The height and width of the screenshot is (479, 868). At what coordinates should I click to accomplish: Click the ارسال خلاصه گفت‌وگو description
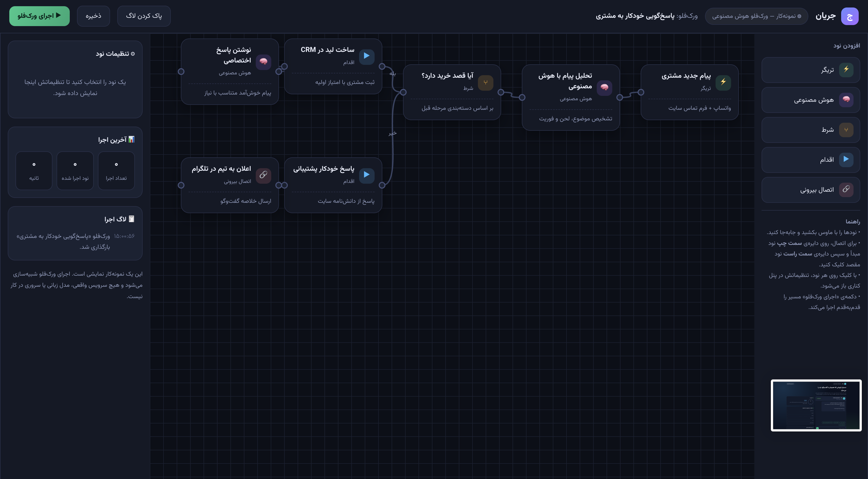[x=246, y=201]
